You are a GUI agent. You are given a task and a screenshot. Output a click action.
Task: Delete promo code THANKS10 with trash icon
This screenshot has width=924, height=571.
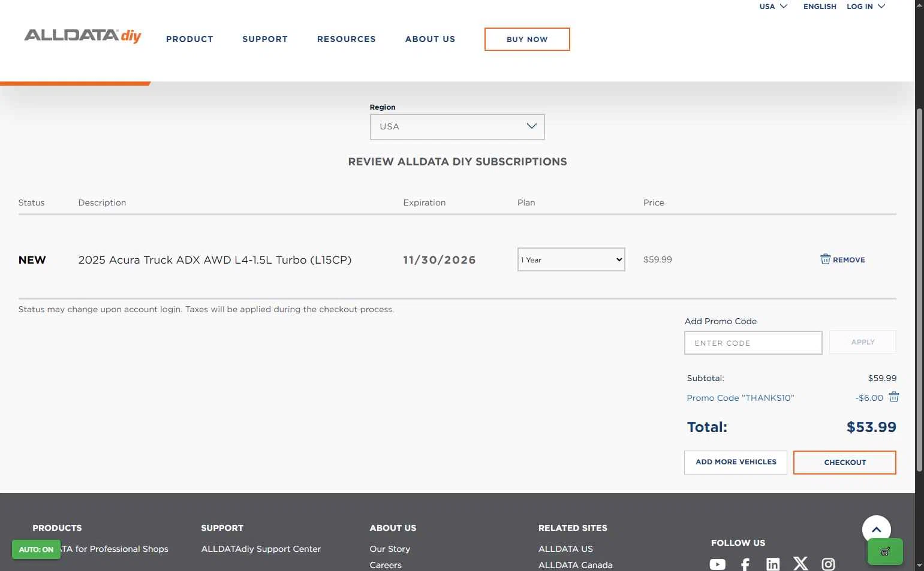tap(893, 397)
